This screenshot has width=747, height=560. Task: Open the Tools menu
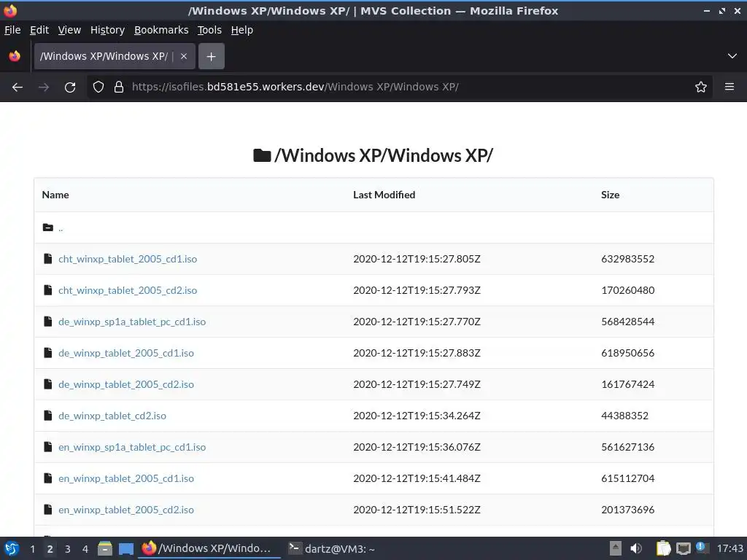click(209, 30)
